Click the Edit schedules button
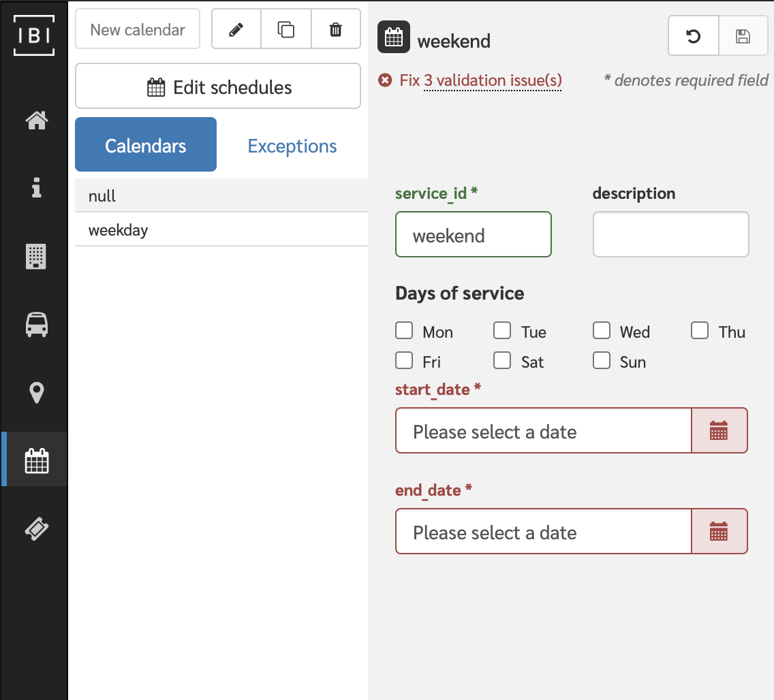 point(218,86)
